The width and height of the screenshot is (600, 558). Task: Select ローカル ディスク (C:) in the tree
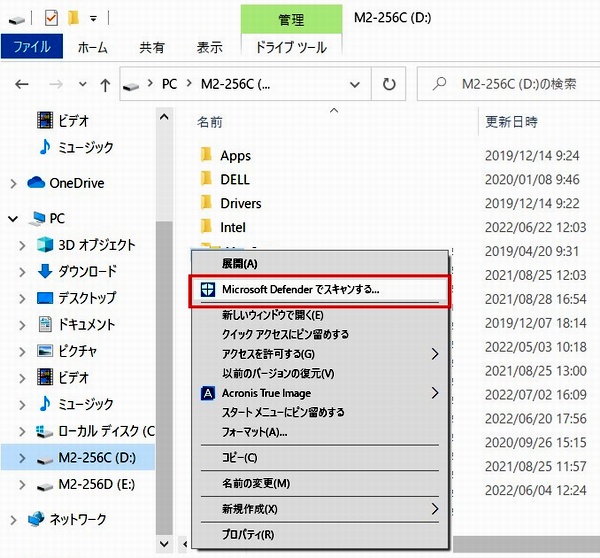[96, 431]
